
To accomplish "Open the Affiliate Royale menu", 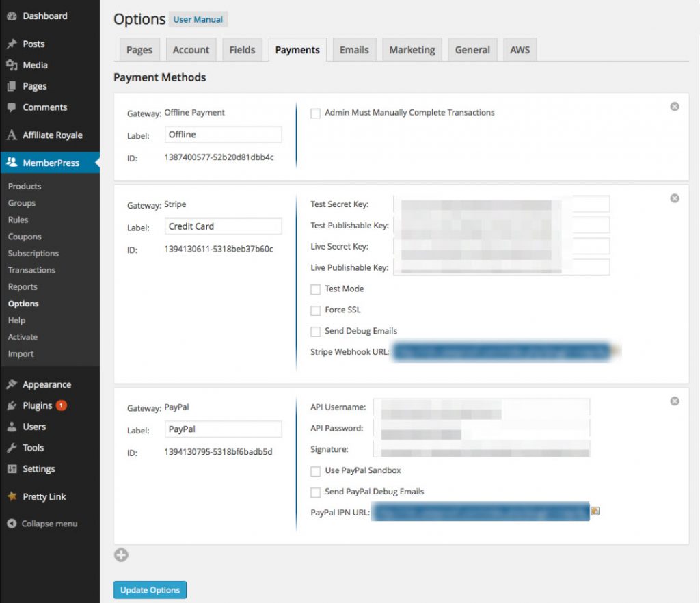I will tap(52, 135).
